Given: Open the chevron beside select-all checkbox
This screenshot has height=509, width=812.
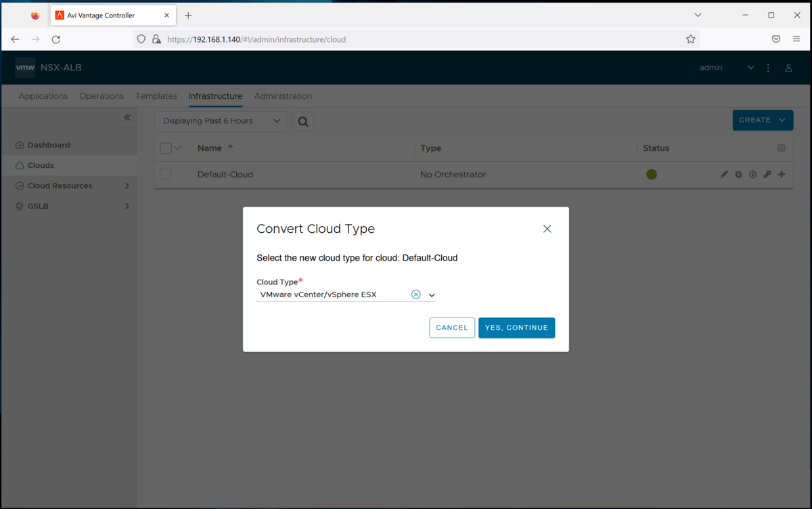Looking at the screenshot, I should point(178,148).
